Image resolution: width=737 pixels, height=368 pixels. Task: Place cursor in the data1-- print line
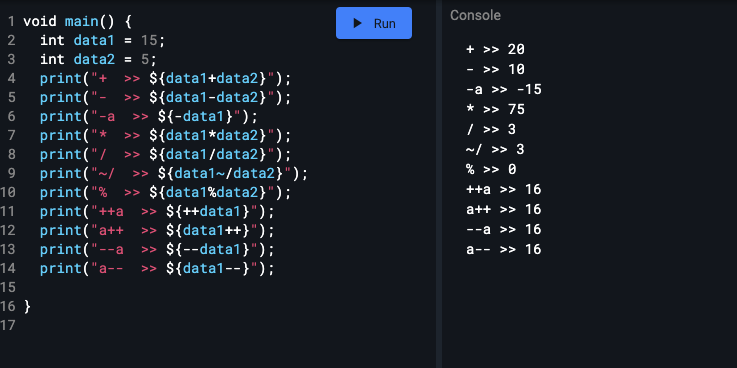click(x=157, y=268)
